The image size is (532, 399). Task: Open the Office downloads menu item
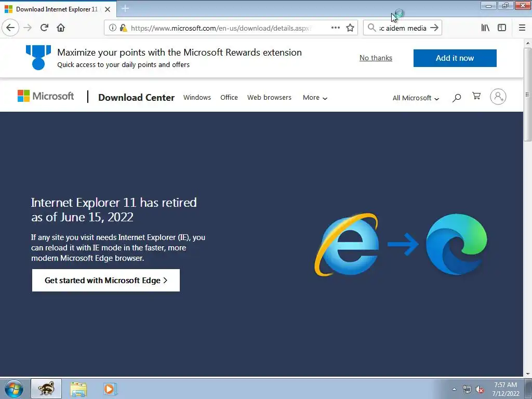[229, 97]
